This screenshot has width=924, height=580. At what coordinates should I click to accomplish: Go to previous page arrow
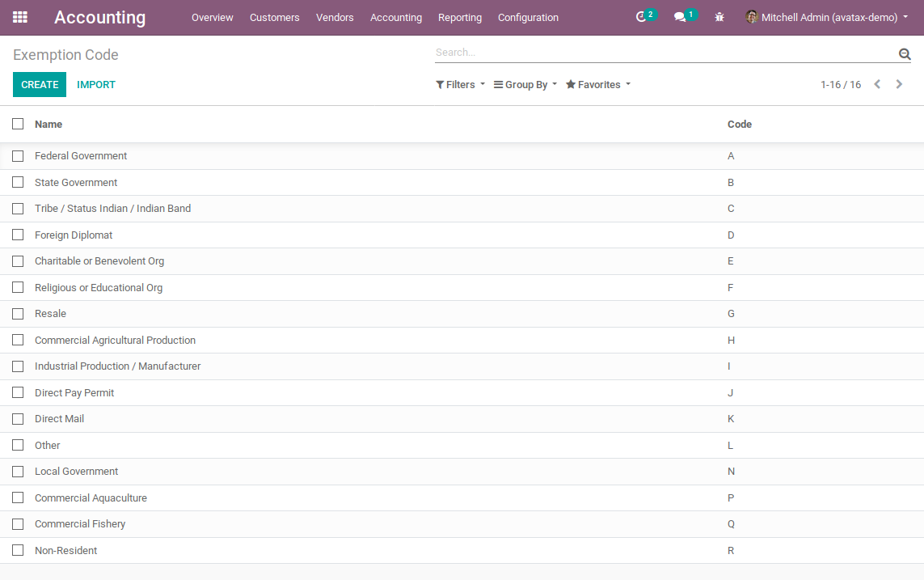pos(877,84)
